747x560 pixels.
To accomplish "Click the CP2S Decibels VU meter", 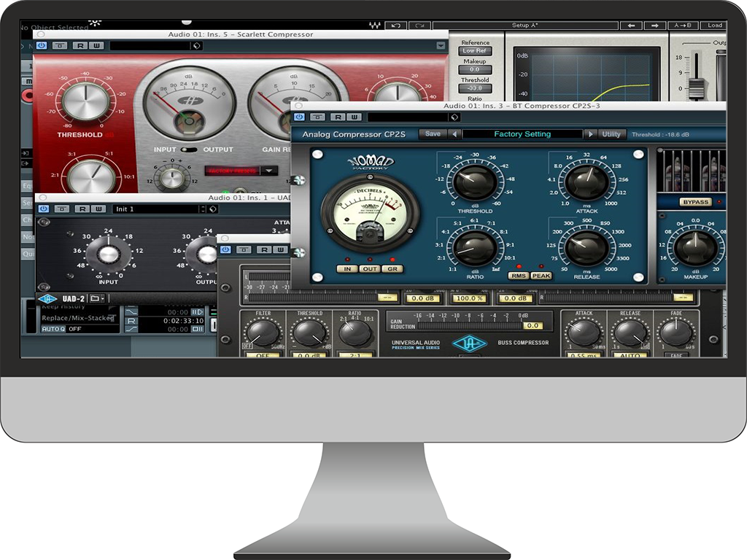I will coord(370,213).
